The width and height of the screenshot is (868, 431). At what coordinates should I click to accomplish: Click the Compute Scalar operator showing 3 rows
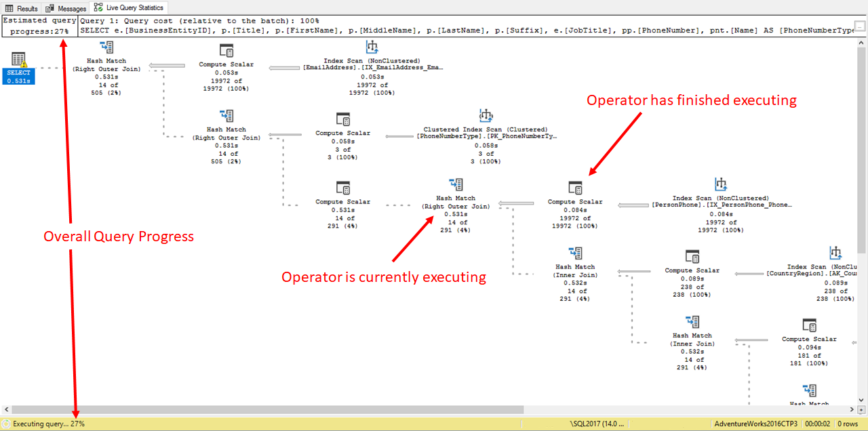point(342,119)
